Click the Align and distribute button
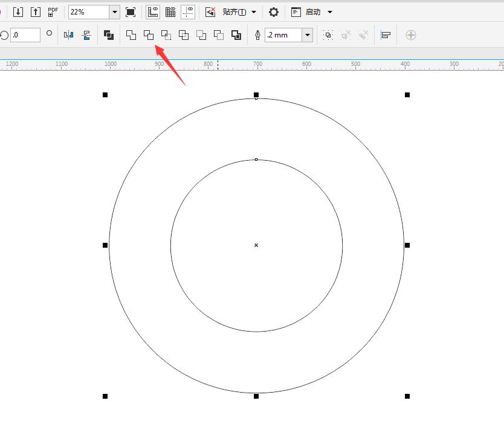 [385, 35]
